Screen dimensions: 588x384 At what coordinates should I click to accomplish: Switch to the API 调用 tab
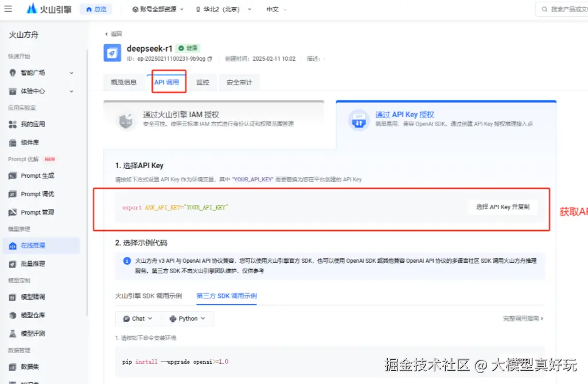166,82
